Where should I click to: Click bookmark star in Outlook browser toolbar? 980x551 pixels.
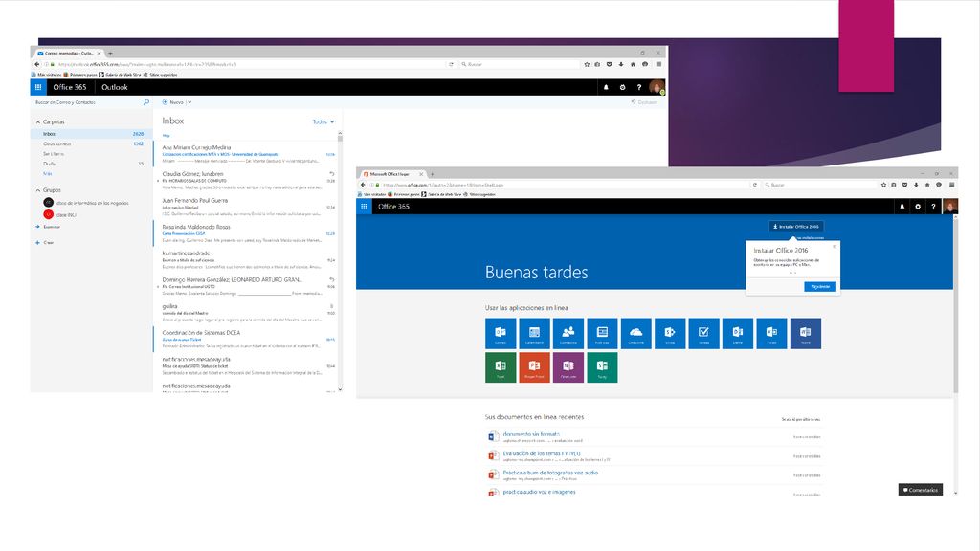pos(587,64)
